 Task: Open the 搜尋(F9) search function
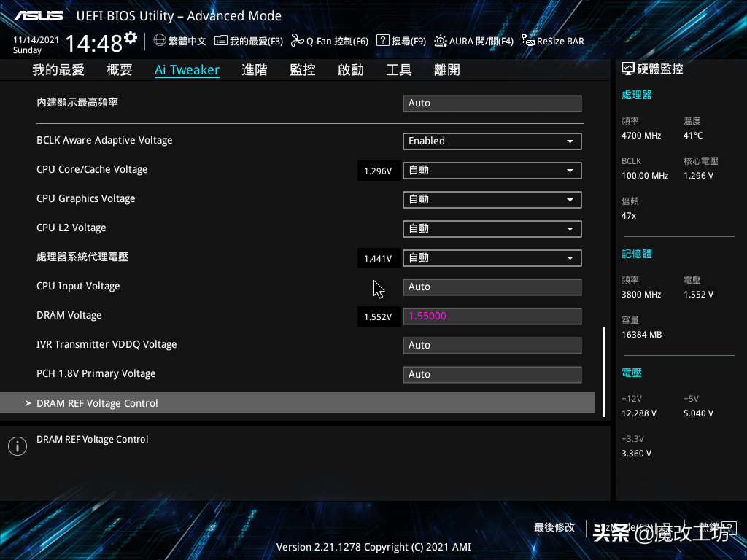pos(383,41)
